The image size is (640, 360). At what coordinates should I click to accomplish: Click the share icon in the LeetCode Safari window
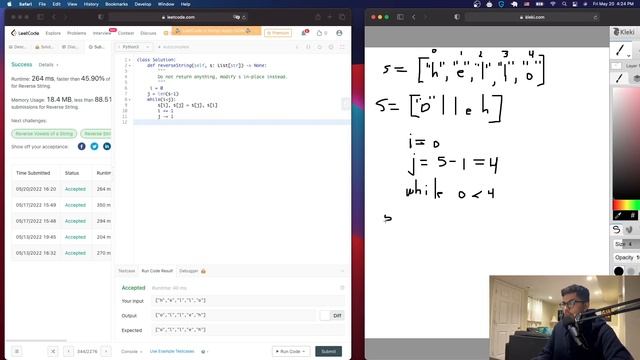(x=318, y=17)
